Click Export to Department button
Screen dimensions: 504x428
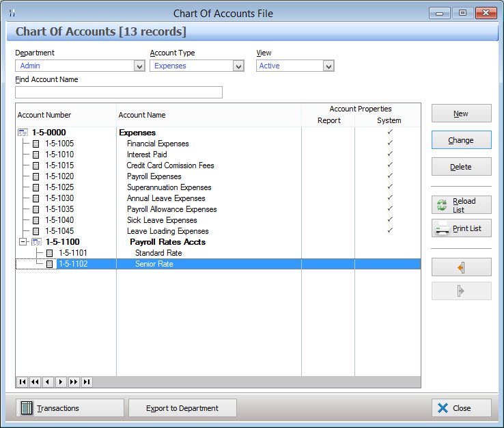[182, 408]
